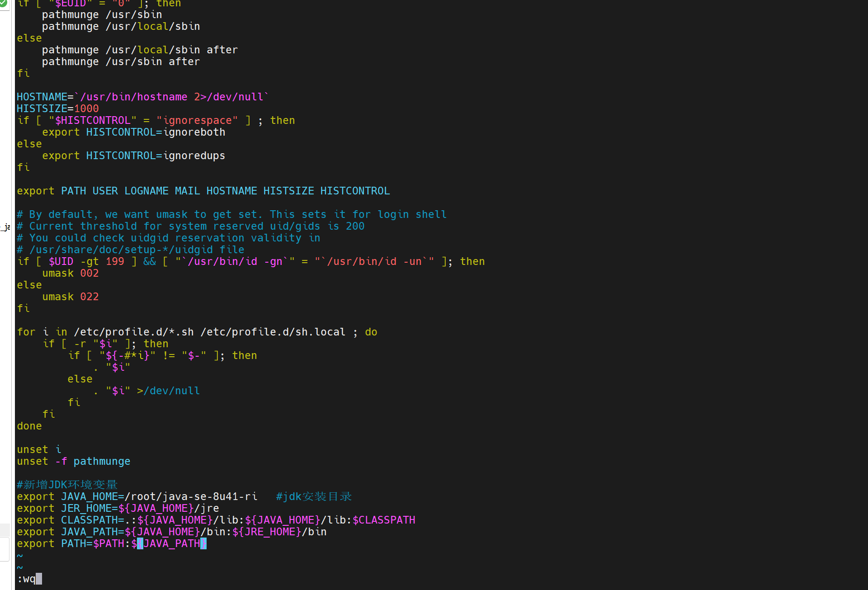
Task: Click the HOSTNAME assignment line
Action: click(x=142, y=97)
